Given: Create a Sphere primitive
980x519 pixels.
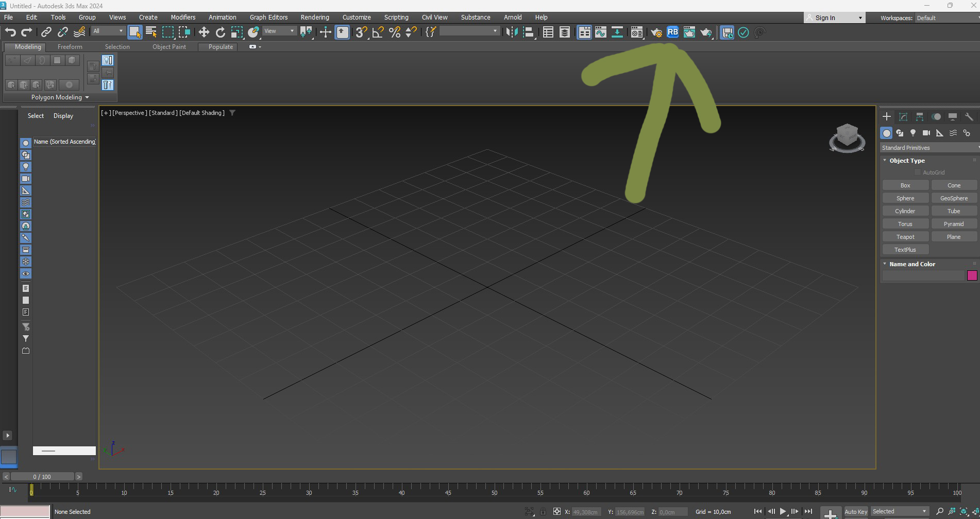Looking at the screenshot, I should (x=905, y=198).
